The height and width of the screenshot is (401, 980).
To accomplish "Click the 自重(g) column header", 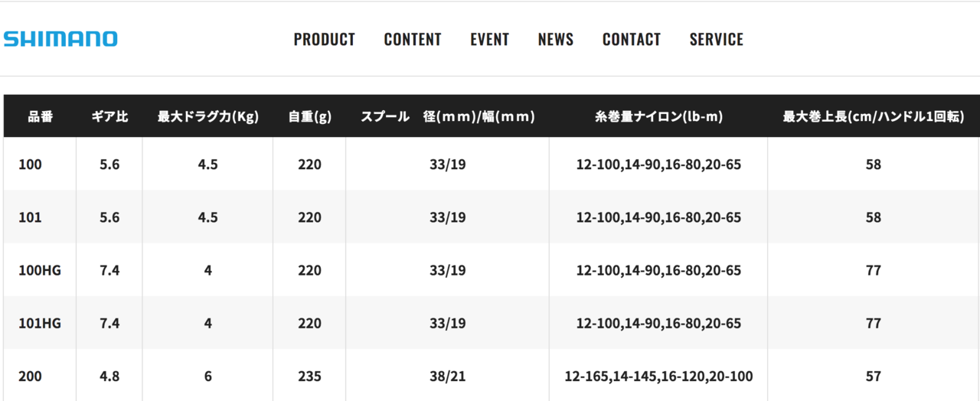I will pos(309,116).
